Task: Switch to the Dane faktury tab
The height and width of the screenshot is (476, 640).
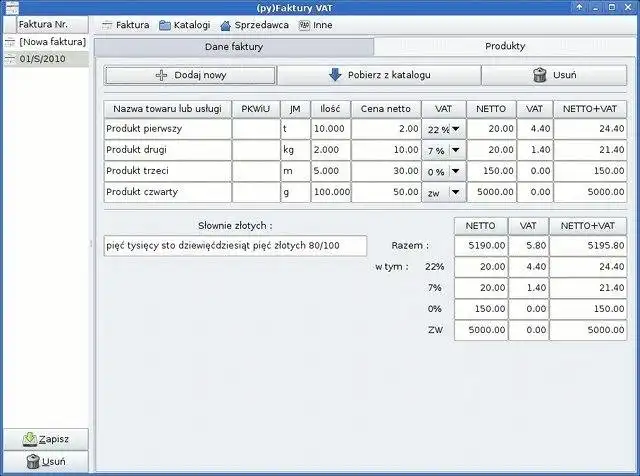Action: point(234,47)
